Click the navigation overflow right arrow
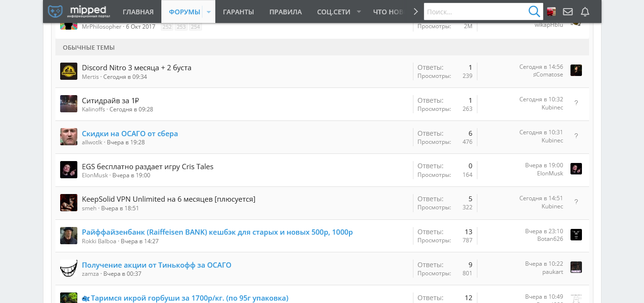Screen dimensions: 644x303 [416, 11]
